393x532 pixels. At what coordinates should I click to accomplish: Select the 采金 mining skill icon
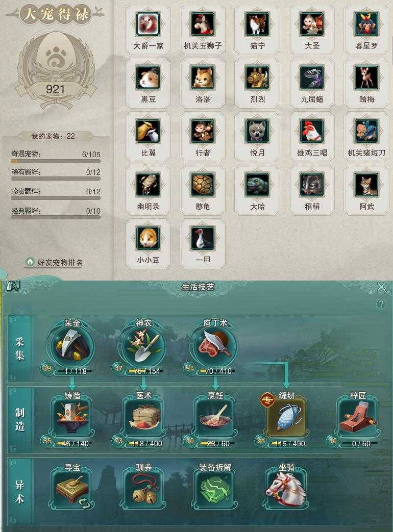(72, 346)
